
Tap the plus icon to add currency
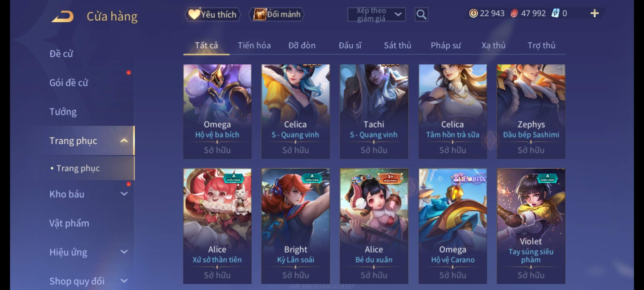[595, 13]
